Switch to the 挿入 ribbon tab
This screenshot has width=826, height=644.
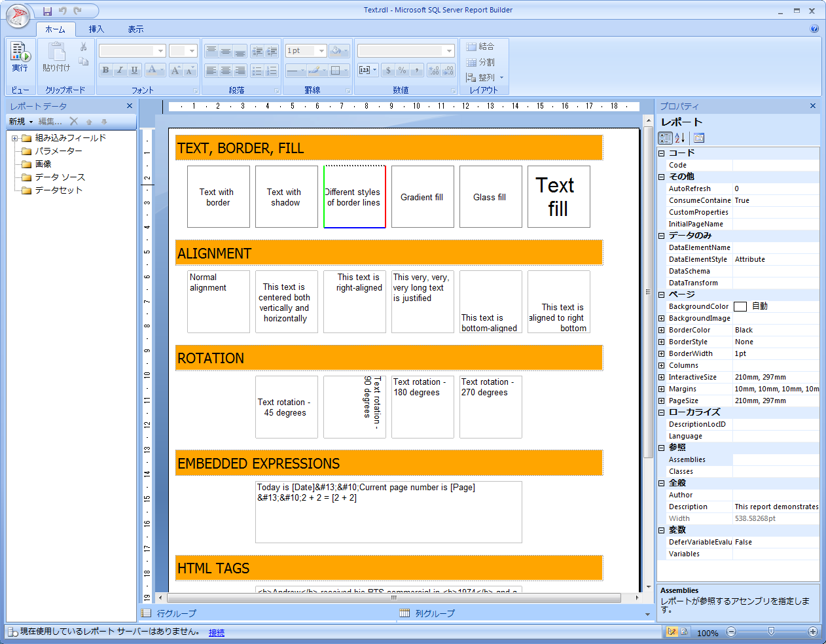point(96,29)
